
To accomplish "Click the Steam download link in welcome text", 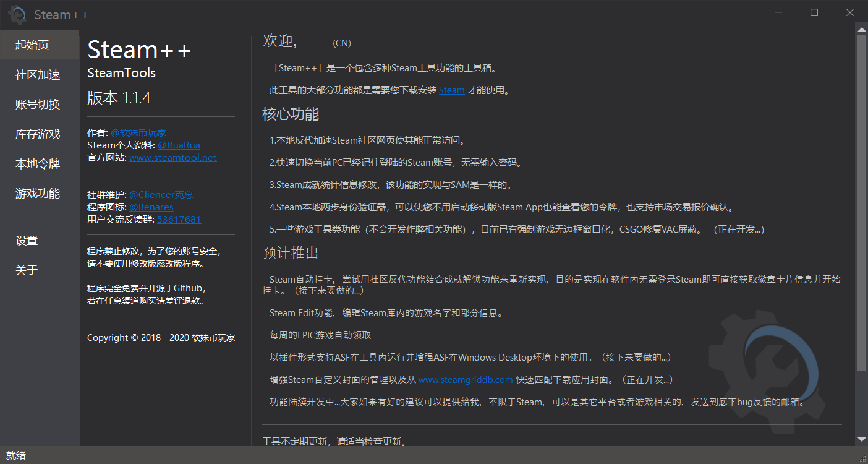I will point(451,90).
